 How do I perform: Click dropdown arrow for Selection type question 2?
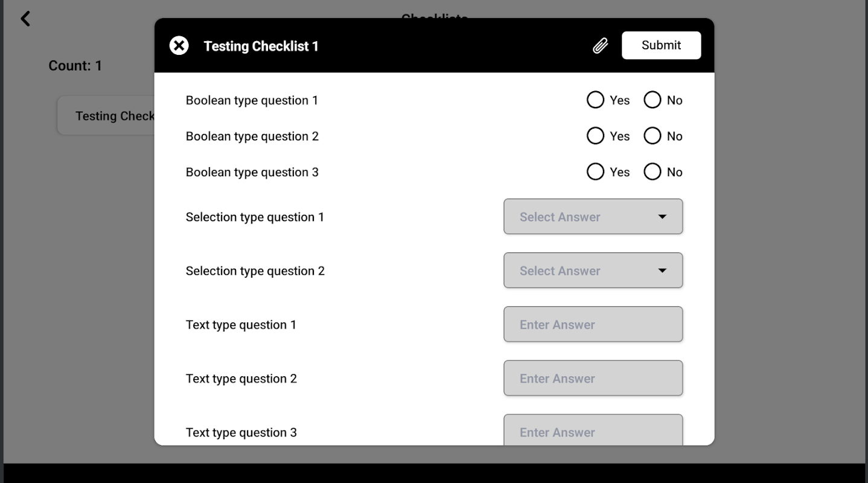pos(662,270)
